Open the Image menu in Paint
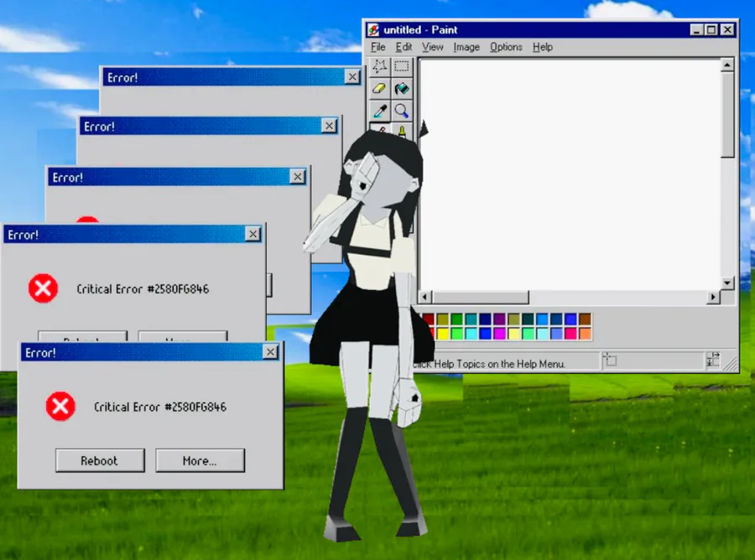Screen dimensions: 755x560 pos(466,47)
